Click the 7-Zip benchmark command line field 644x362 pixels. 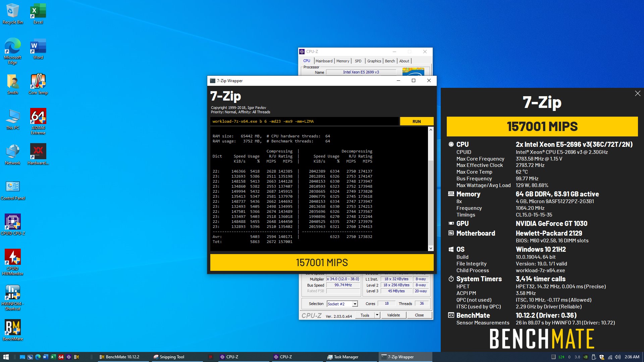click(x=305, y=121)
